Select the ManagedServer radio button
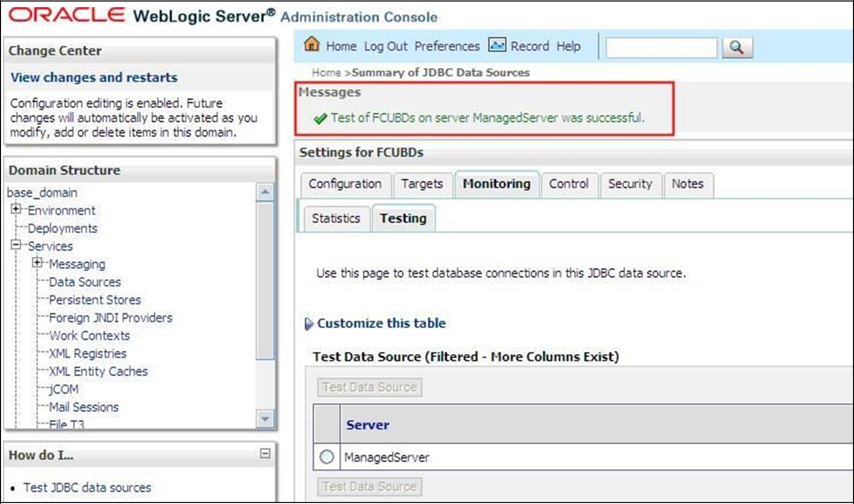Viewport: 854px width, 504px height. pos(327,457)
